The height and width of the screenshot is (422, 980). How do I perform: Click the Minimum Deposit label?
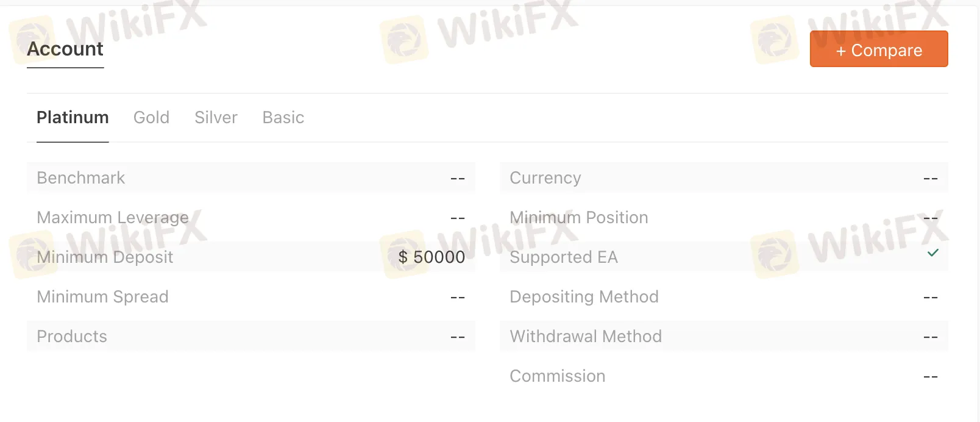(105, 257)
